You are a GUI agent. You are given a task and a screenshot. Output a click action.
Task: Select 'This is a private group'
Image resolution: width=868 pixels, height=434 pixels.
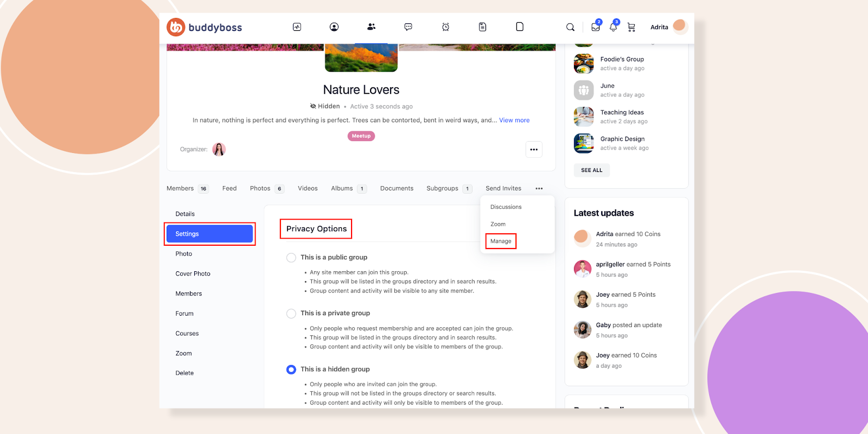pyautogui.click(x=291, y=313)
